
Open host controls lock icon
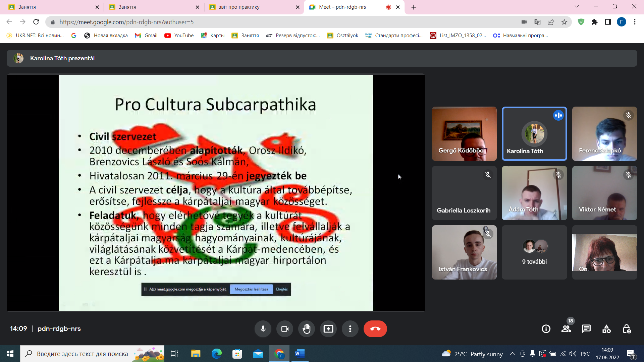(x=627, y=329)
